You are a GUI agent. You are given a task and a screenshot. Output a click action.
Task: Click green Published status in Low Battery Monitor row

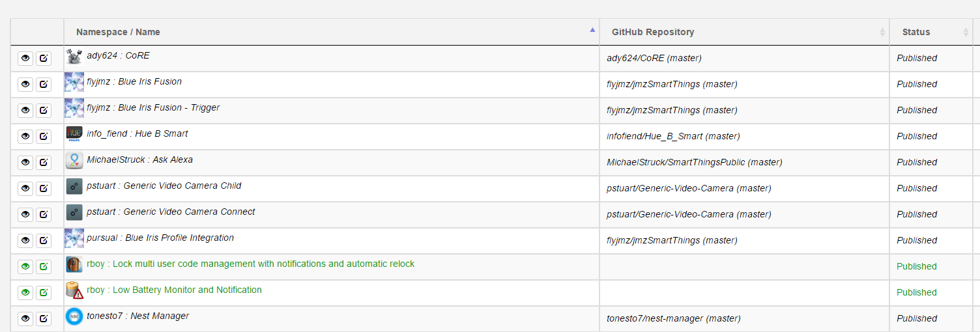click(x=917, y=292)
